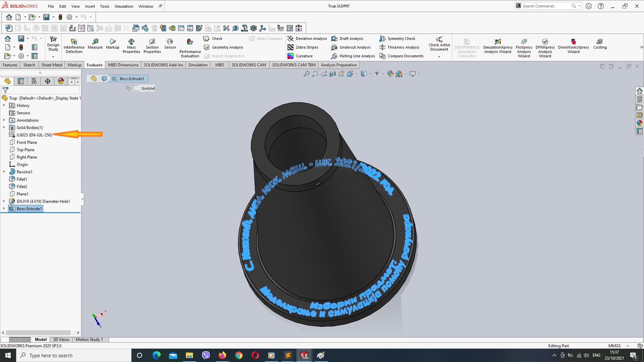This screenshot has width=644, height=362.
Task: Switch to the Analysis Preparation tab
Action: pos(339,65)
